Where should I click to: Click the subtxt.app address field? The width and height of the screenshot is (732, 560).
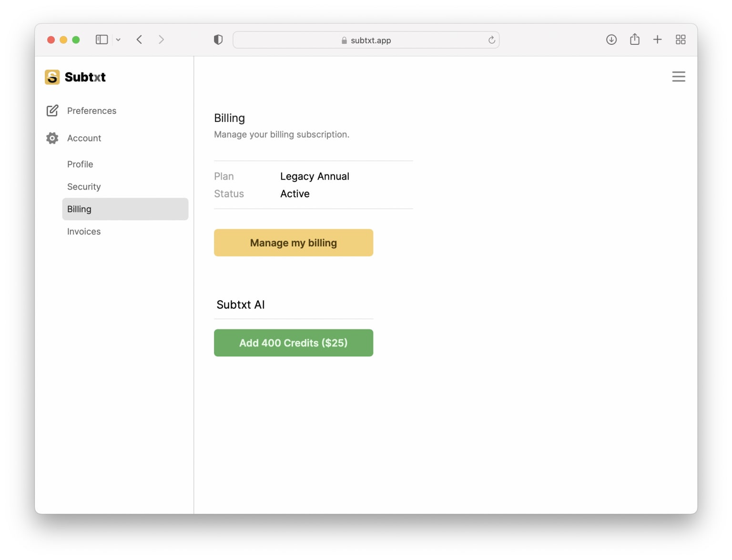[366, 40]
